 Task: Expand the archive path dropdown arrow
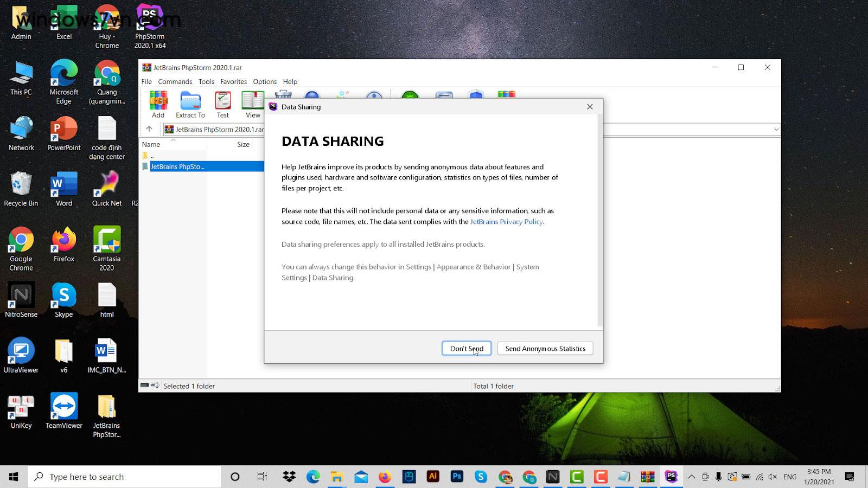776,130
